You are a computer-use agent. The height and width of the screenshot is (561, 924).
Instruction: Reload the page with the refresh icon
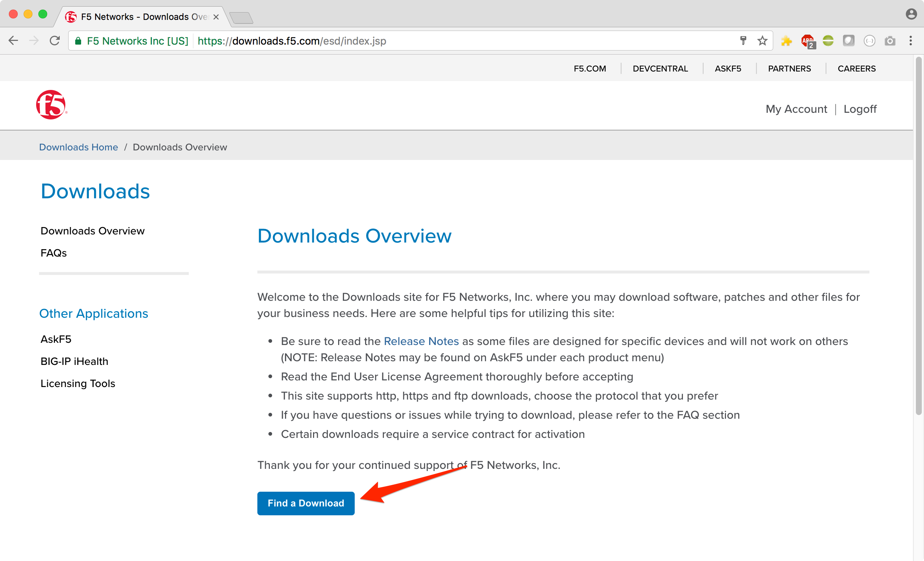pyautogui.click(x=55, y=41)
